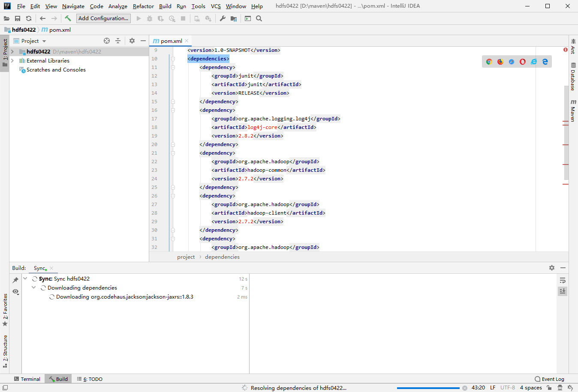Hide the Project tool window
The width and height of the screenshot is (578, 392).
pos(143,41)
